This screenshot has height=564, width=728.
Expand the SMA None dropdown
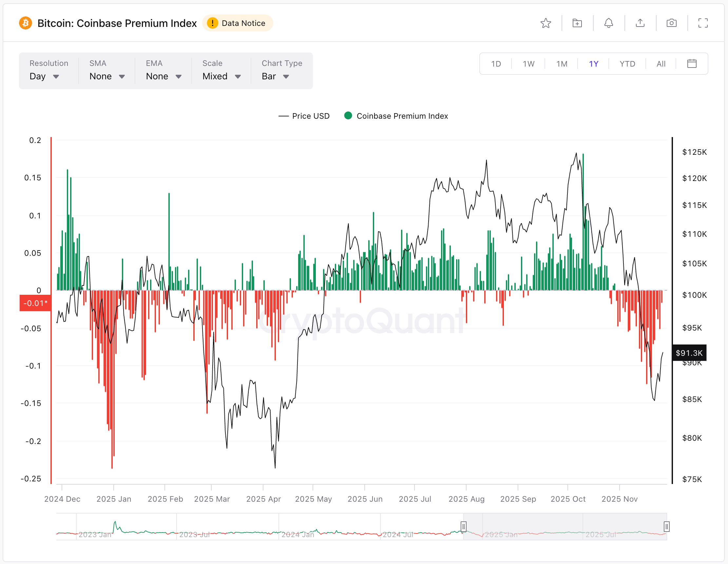[107, 76]
